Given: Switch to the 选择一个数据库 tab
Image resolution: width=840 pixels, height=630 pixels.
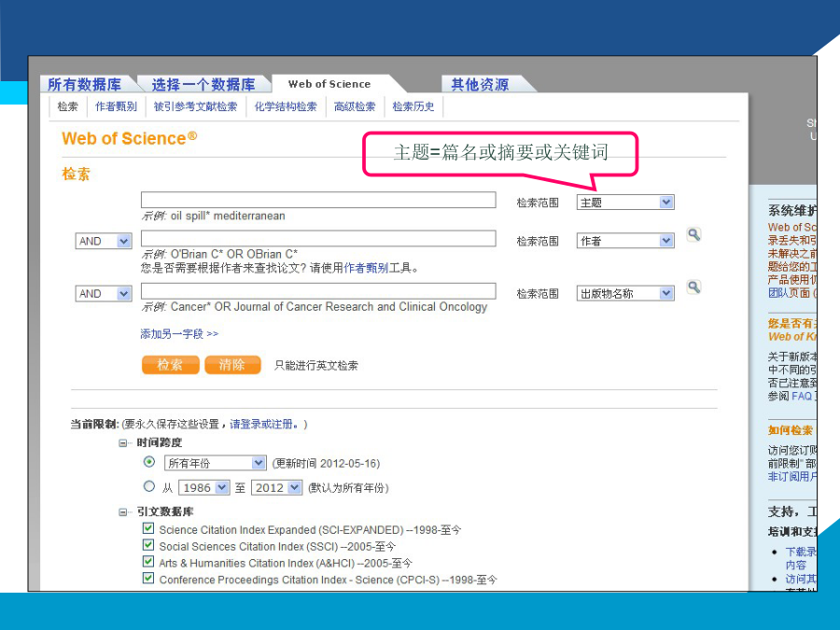Looking at the screenshot, I should tap(203, 84).
